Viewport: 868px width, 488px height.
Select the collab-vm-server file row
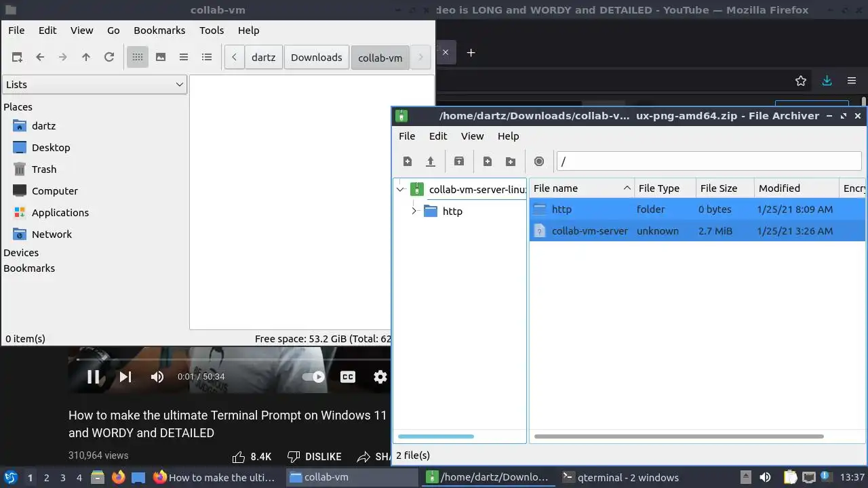click(x=697, y=231)
